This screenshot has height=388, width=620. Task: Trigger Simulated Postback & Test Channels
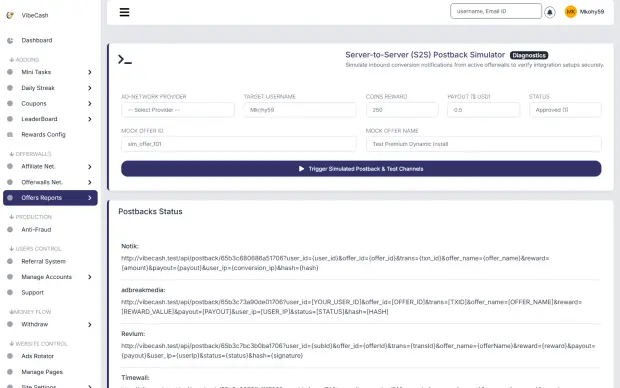pos(361,168)
